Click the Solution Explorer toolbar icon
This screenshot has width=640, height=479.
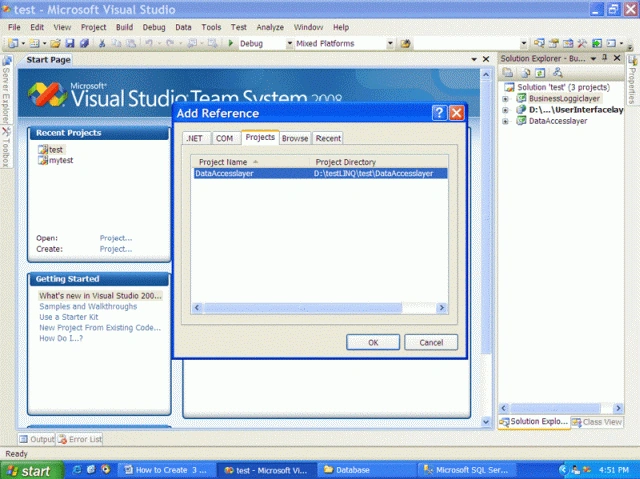tap(539, 43)
